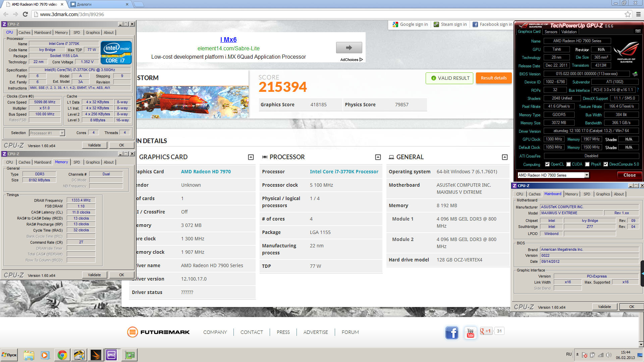This screenshot has width=644, height=362.
Task: Open the Intel Core i7-3770K Processor link
Action: pyautogui.click(x=344, y=172)
